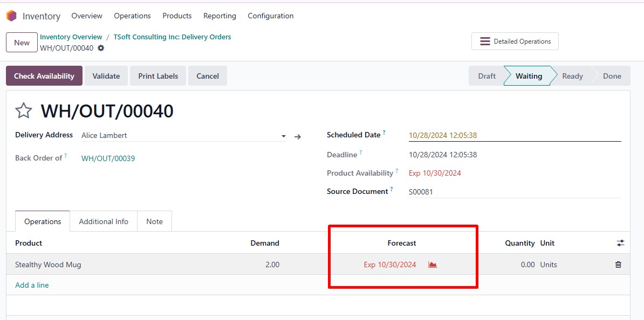Image resolution: width=644 pixels, height=320 pixels.
Task: Open the column settings adjust icon
Action: (620, 244)
